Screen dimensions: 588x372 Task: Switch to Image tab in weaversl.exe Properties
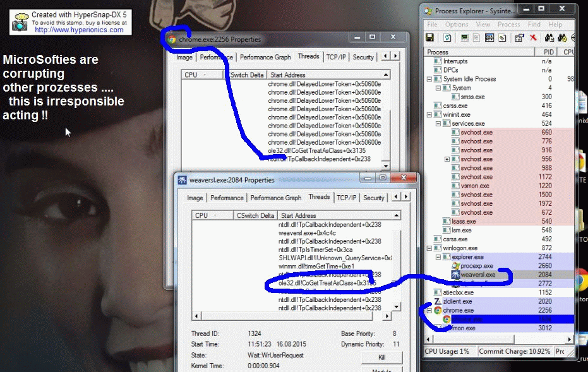(195, 198)
